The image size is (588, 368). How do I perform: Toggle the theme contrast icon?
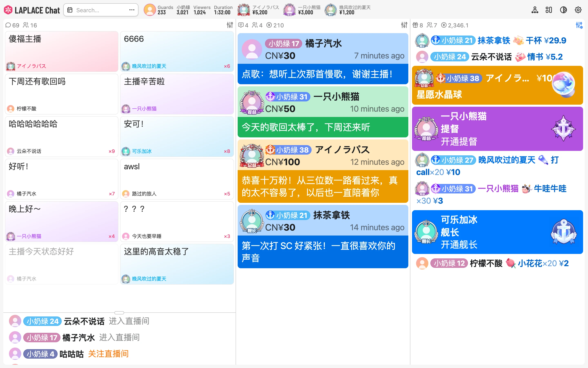[x=563, y=10]
